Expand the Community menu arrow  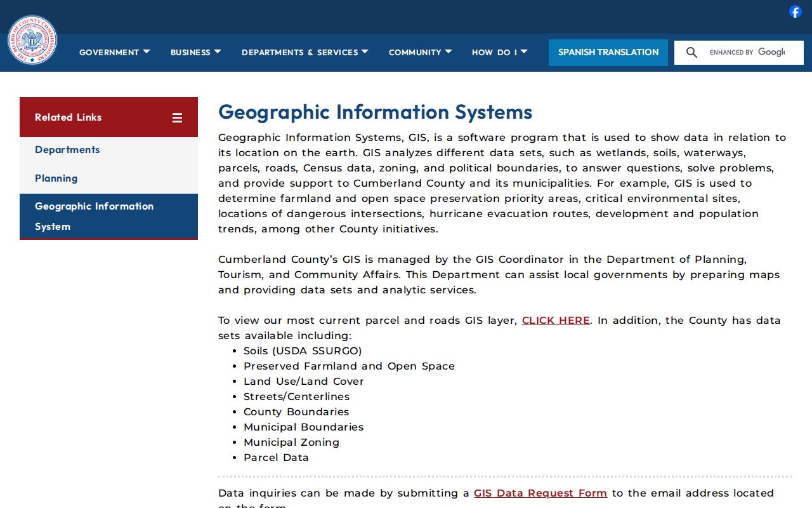449,51
